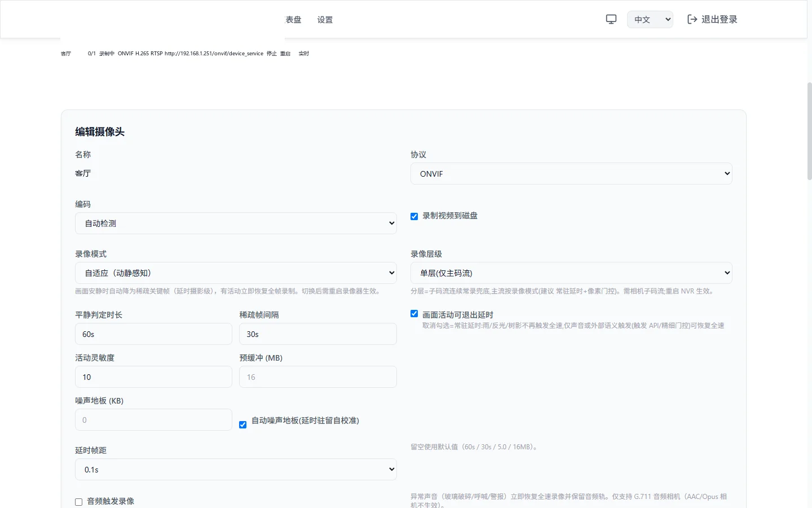Open the 录像模式 dropdown showing 自适应
This screenshot has height=508, width=812.
click(236, 273)
